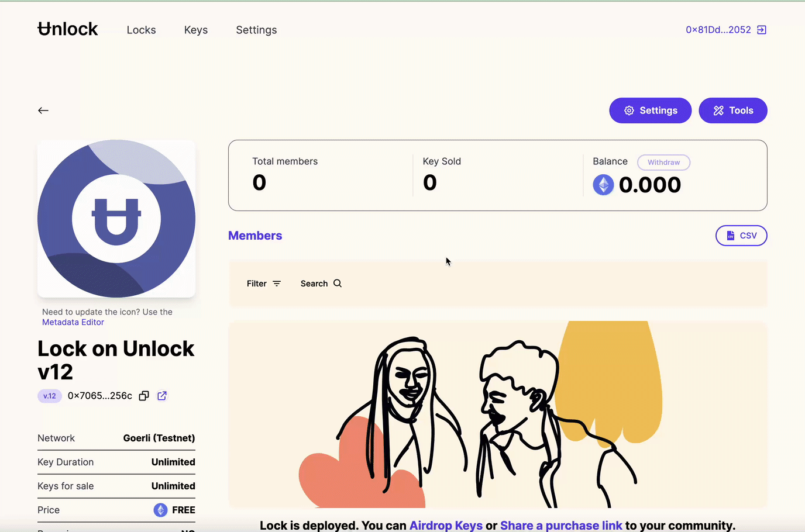The image size is (805, 532).
Task: Click the Goerli (Testnet) network value
Action: (159, 438)
